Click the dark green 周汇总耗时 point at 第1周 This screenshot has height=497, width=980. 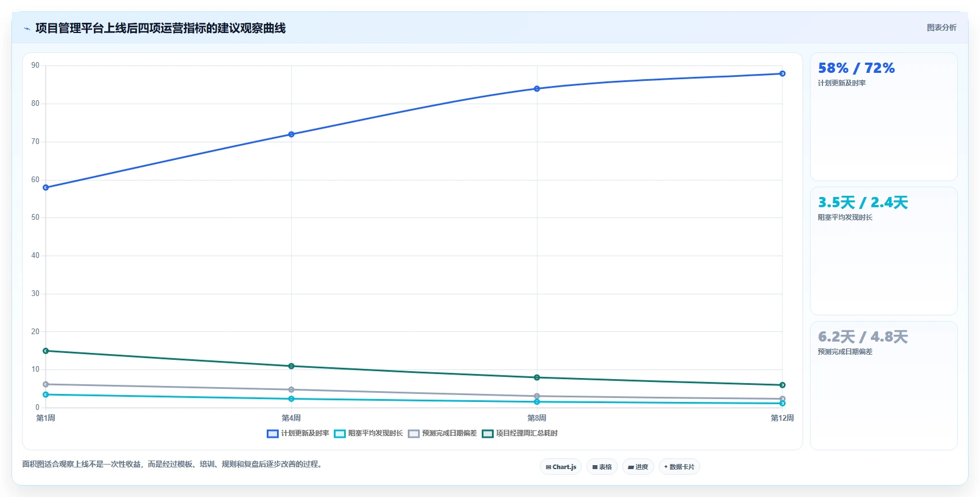pyautogui.click(x=46, y=351)
